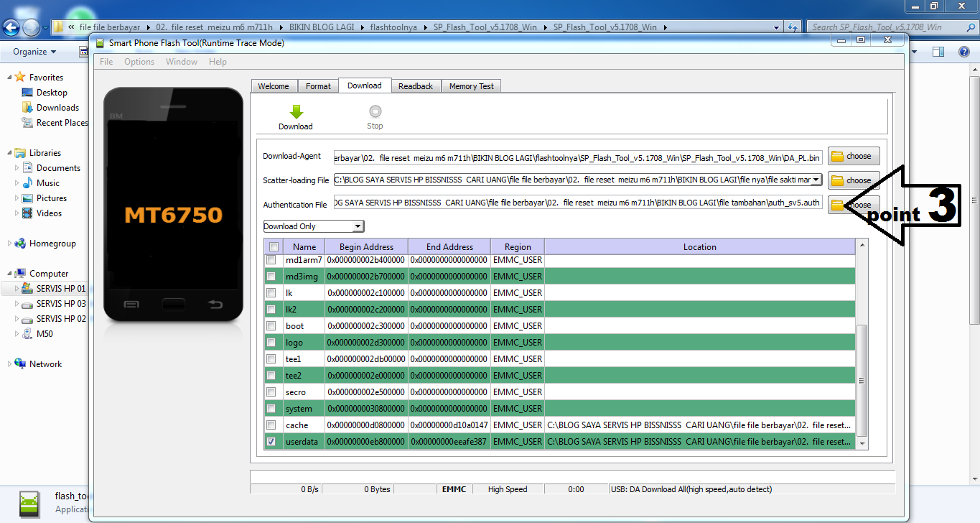Check the tee1 partition checkbox
Viewport: 980px width, 523px height.
(x=271, y=358)
